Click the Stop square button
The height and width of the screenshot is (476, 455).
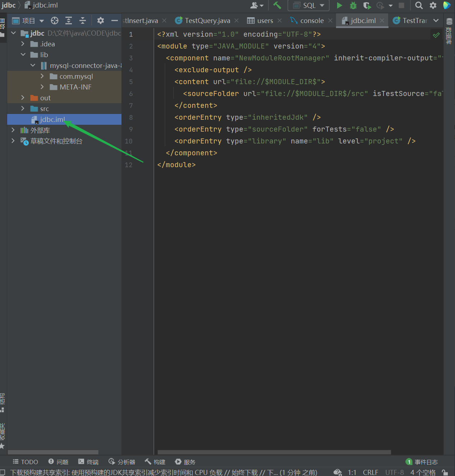(x=402, y=5)
